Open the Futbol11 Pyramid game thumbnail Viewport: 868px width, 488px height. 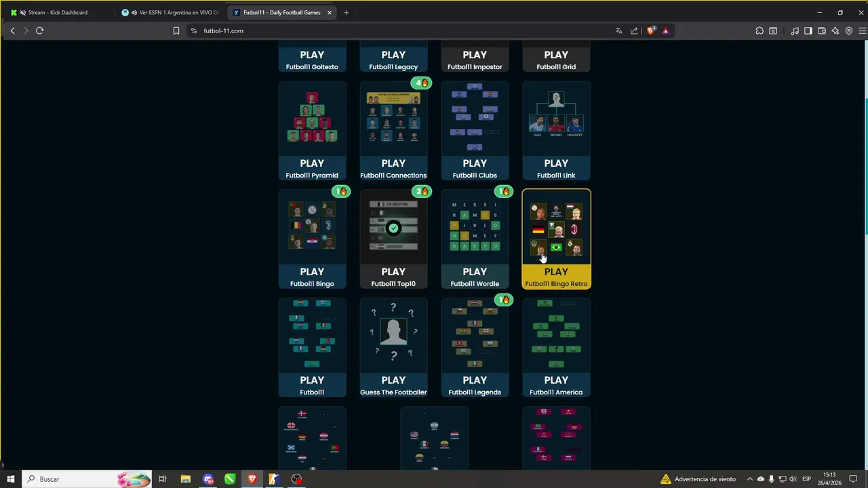pos(312,119)
